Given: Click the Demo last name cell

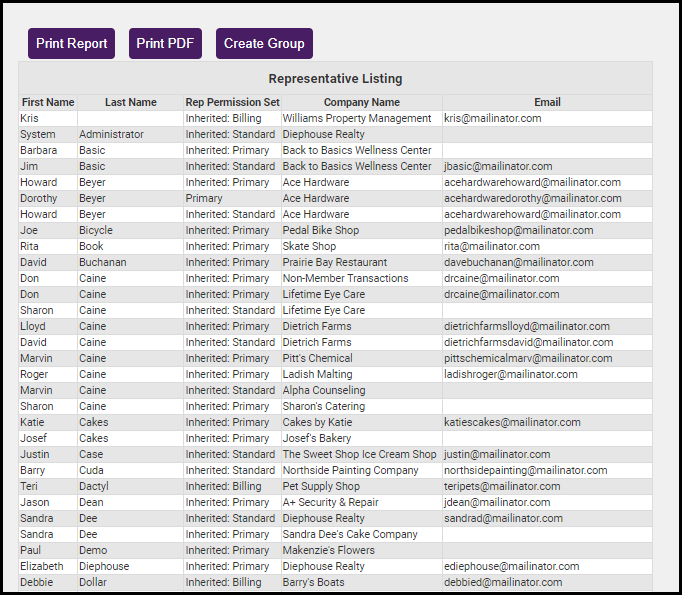Looking at the screenshot, I should coord(130,550).
